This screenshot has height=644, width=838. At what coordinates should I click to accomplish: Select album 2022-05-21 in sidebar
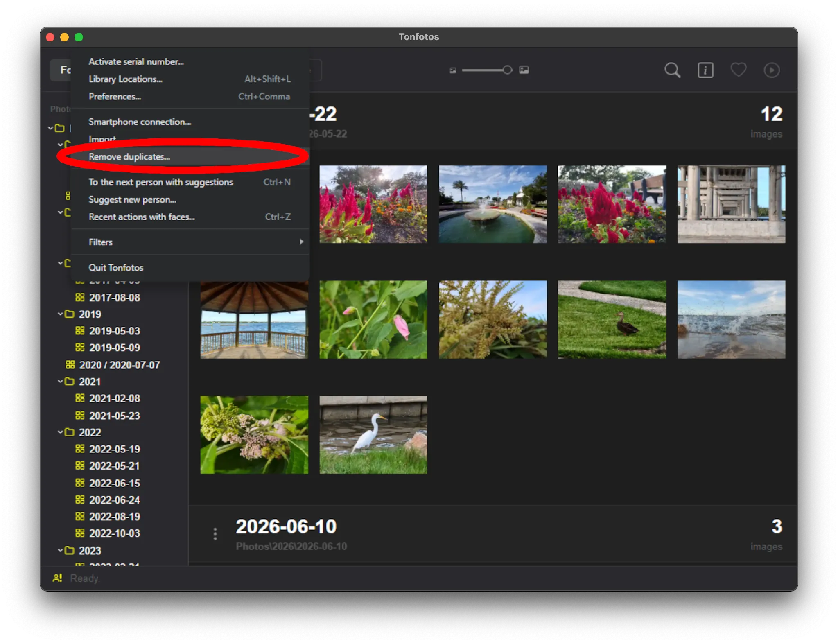point(115,466)
